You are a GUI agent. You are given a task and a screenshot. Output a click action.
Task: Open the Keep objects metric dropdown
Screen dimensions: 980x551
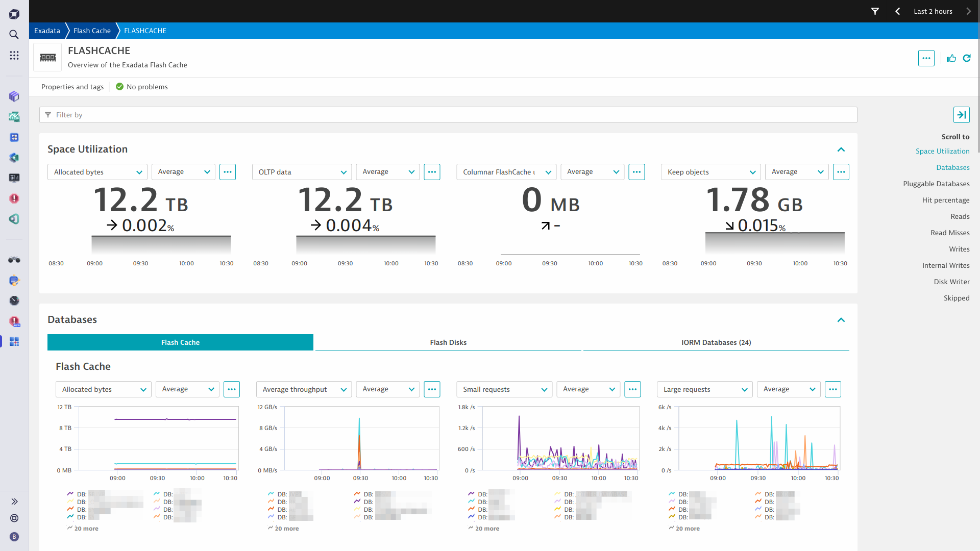(x=710, y=172)
